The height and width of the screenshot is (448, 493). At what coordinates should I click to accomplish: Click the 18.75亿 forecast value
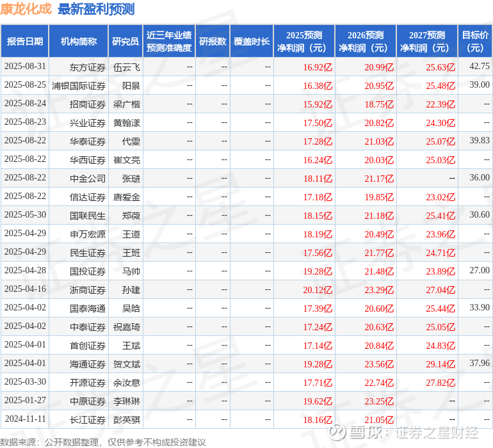click(379, 104)
